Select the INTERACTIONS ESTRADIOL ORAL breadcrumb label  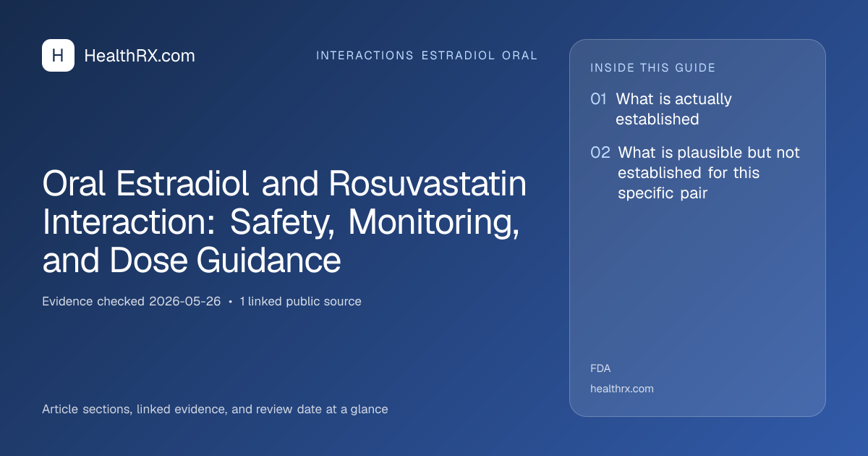427,56
